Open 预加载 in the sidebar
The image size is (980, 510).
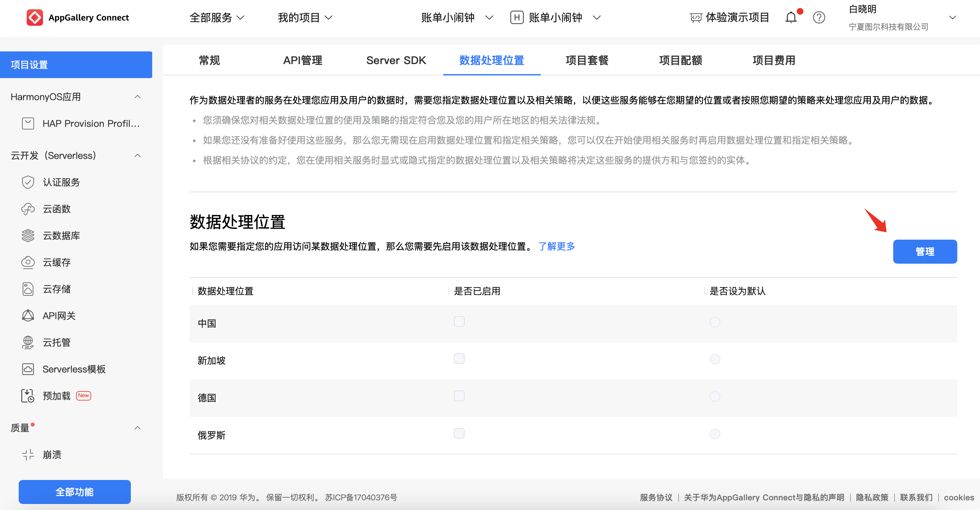[56, 396]
